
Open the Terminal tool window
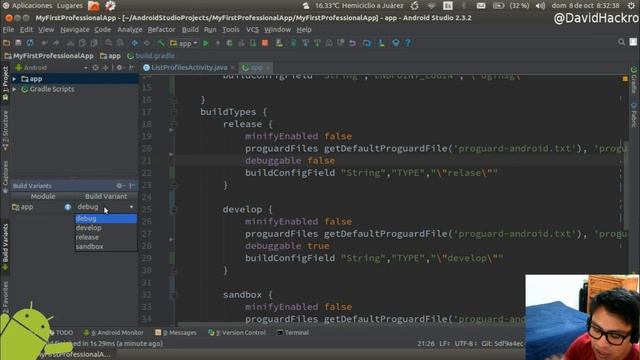(293, 333)
